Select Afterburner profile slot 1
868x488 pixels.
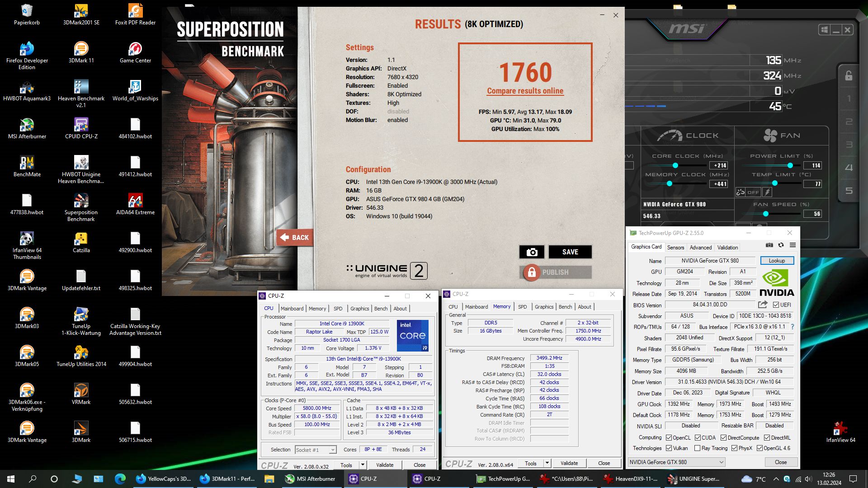(849, 99)
